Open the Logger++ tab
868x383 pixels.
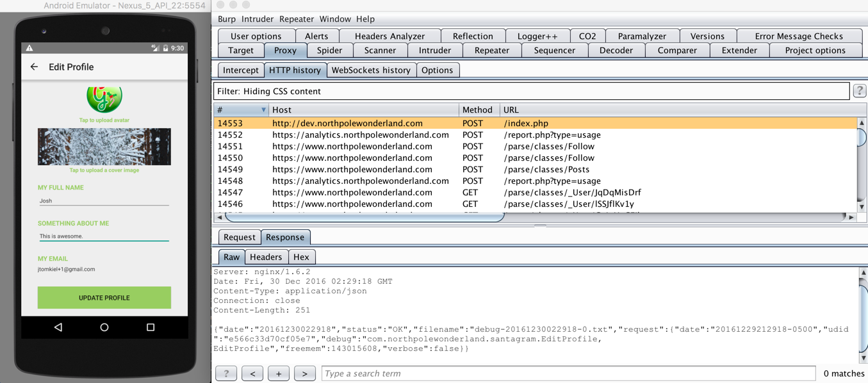coord(537,36)
